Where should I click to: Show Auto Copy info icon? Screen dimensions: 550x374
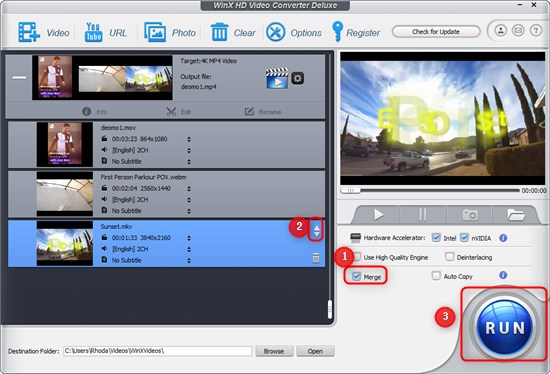(503, 275)
